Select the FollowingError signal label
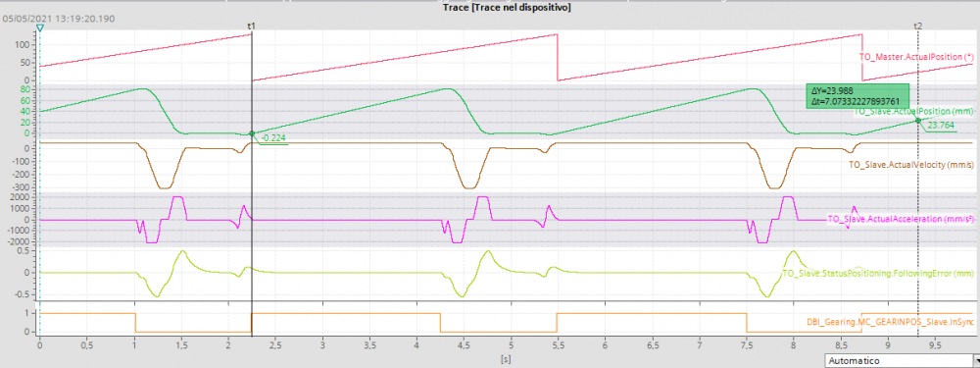The height and width of the screenshot is (368, 980). click(878, 274)
